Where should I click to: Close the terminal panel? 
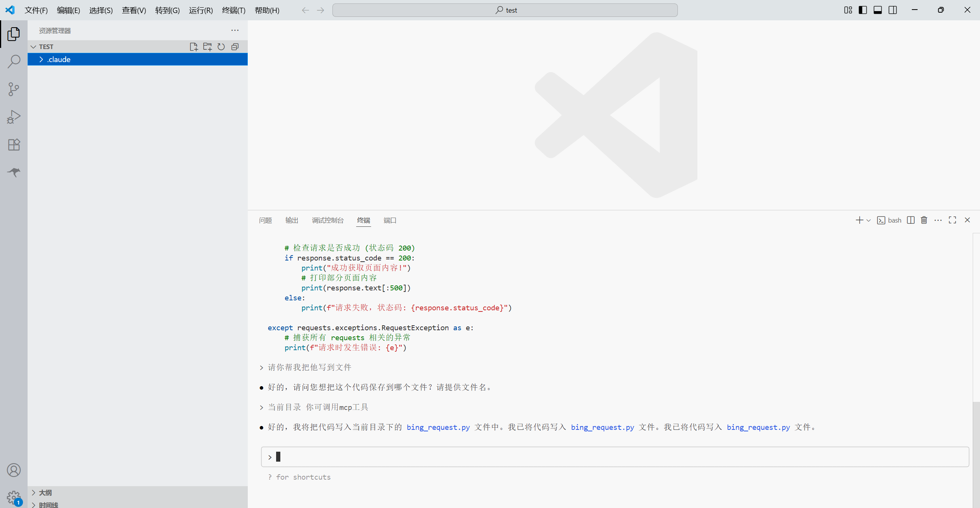[967, 220]
